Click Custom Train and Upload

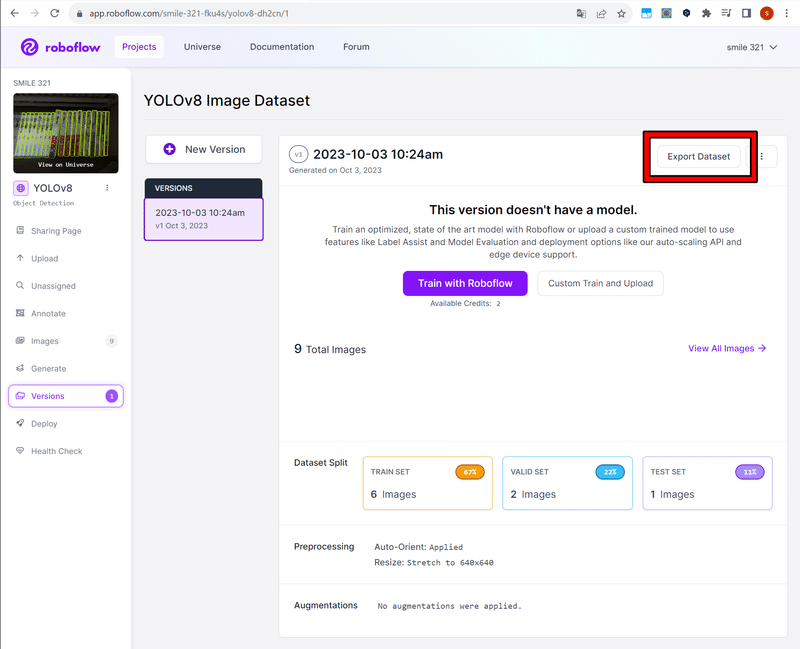pyautogui.click(x=601, y=283)
